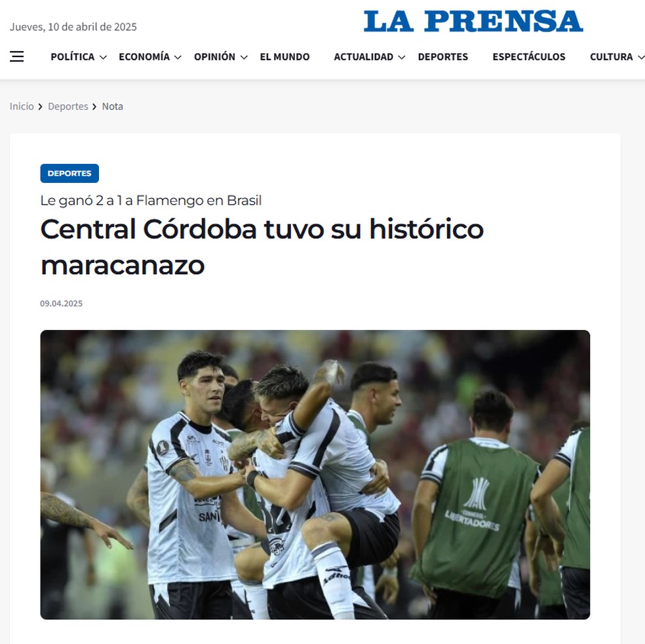The height and width of the screenshot is (644, 645).
Task: Select the Política menu item
Action: coord(72,57)
